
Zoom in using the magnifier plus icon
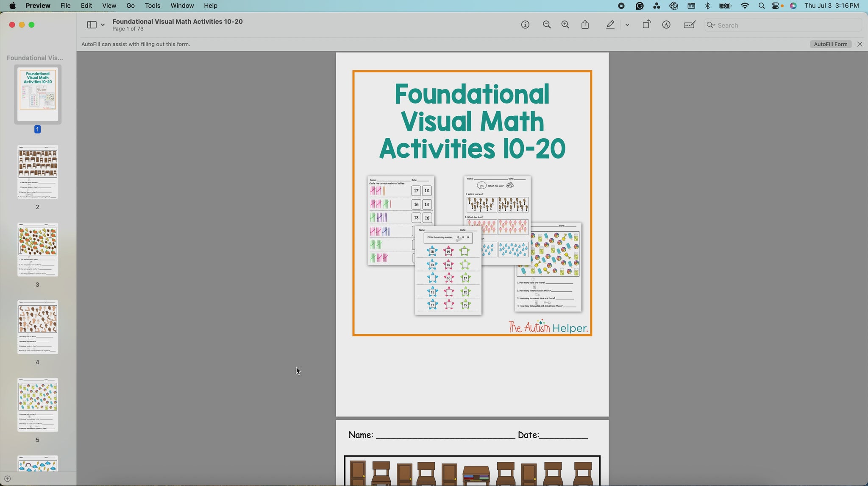coord(565,25)
